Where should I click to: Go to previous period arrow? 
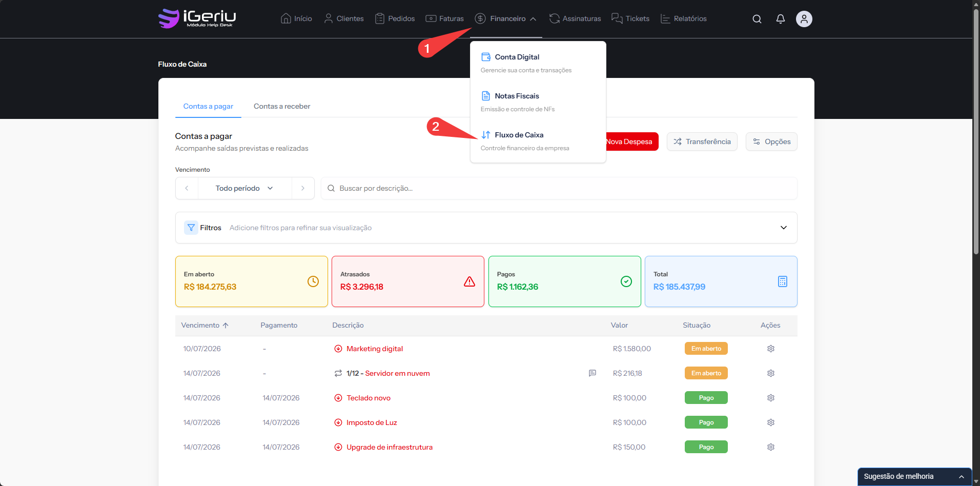187,188
